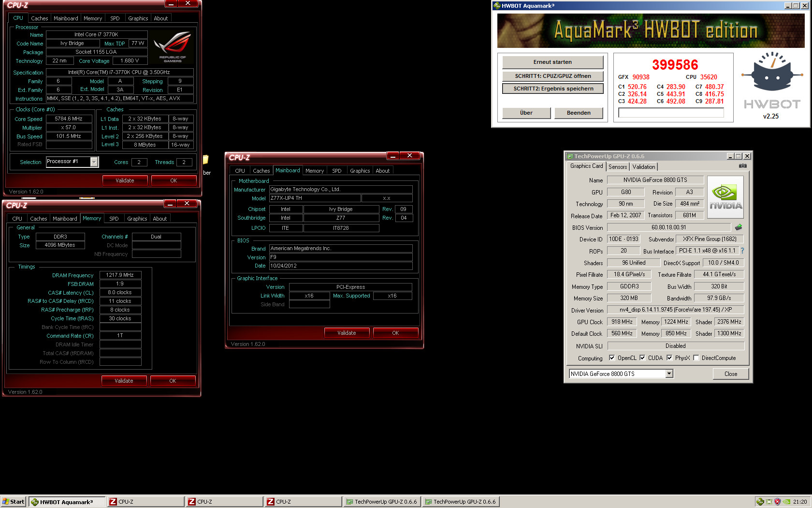
Task: Click the HWBOT Aquamark title bar icon
Action: (497, 6)
